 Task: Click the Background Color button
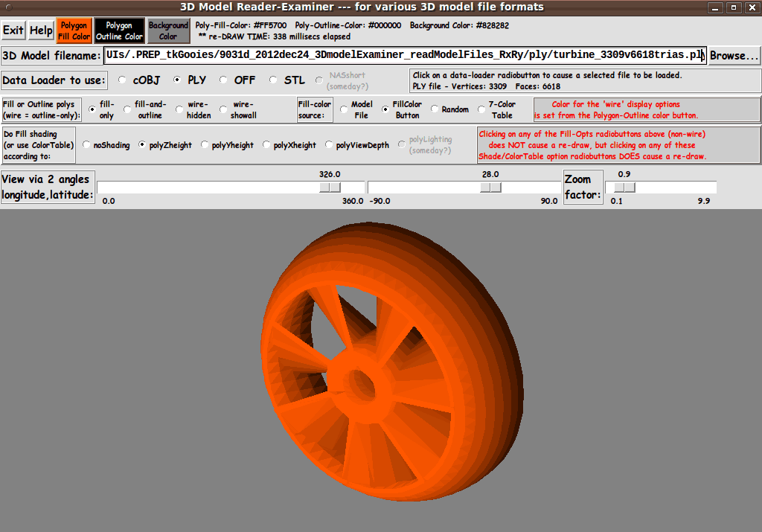point(168,31)
